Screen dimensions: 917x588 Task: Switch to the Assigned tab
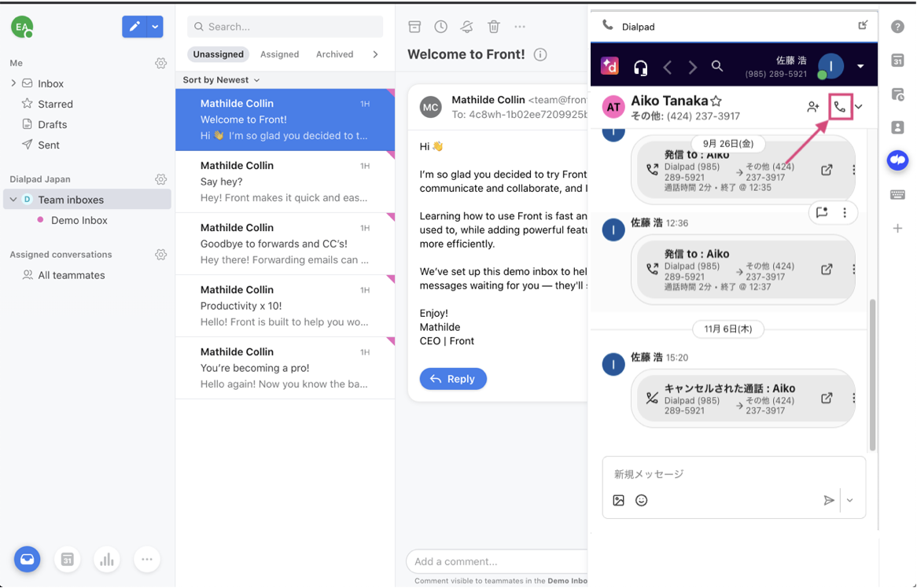click(279, 54)
